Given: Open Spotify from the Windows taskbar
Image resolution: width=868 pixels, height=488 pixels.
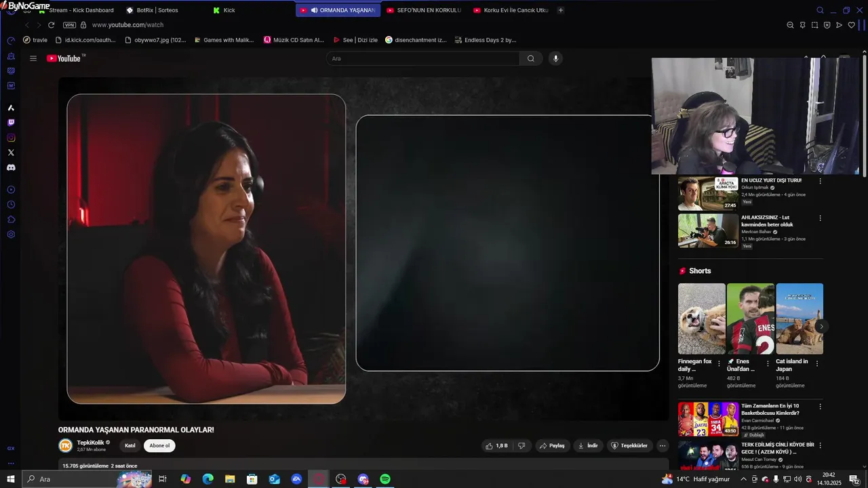Looking at the screenshot, I should point(385,479).
